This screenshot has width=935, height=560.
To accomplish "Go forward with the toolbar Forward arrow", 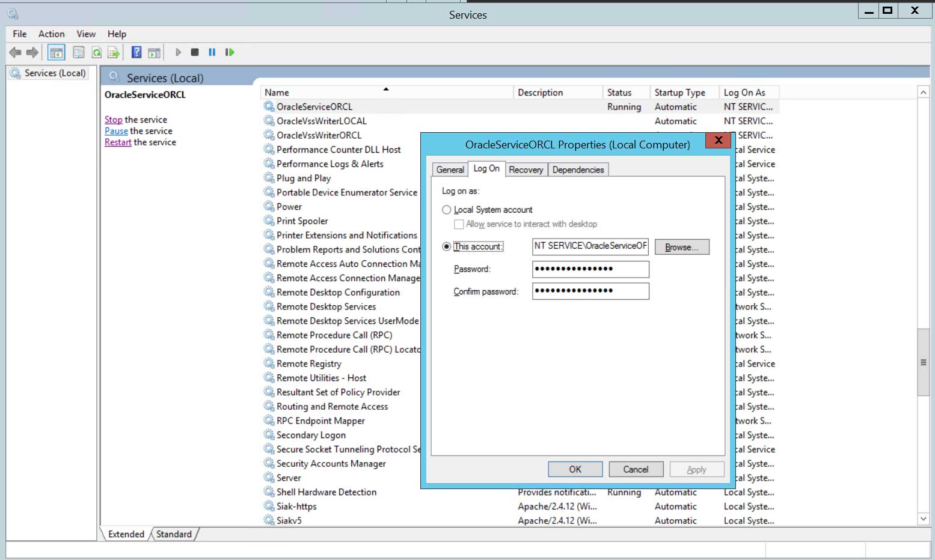I will pos(32,53).
